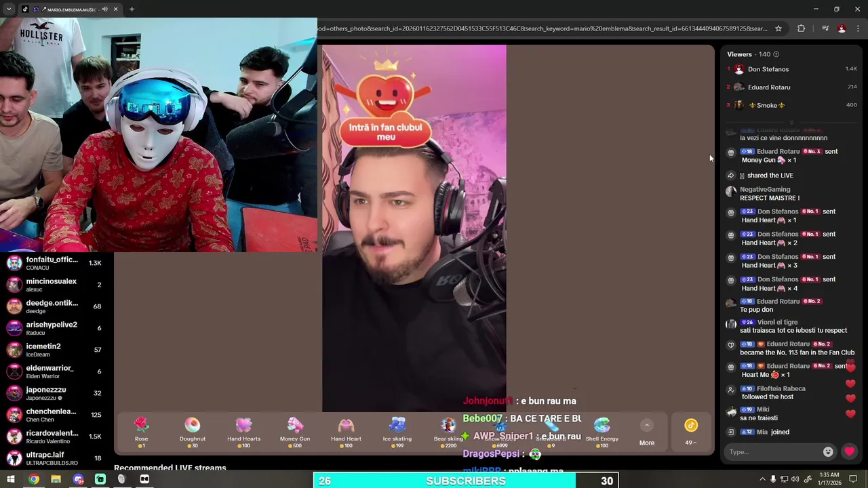Open the Chrome three-dot menu

(x=859, y=28)
